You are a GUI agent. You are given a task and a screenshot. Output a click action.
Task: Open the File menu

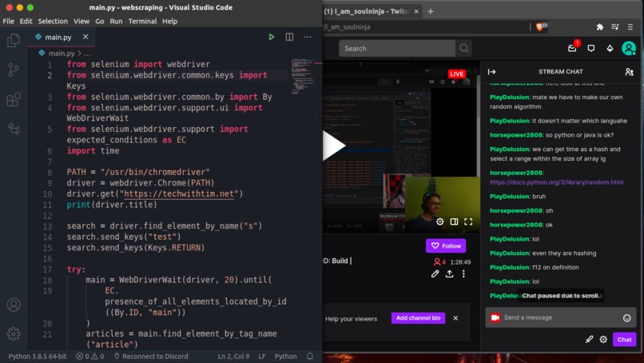(8, 22)
